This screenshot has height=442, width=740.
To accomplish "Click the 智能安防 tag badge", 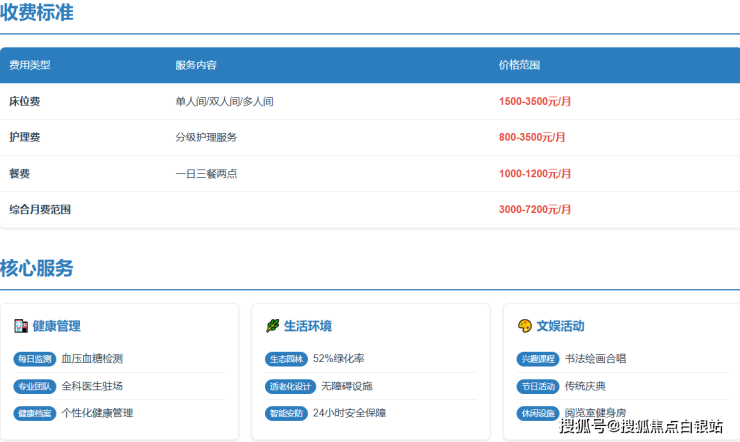I will [x=287, y=413].
